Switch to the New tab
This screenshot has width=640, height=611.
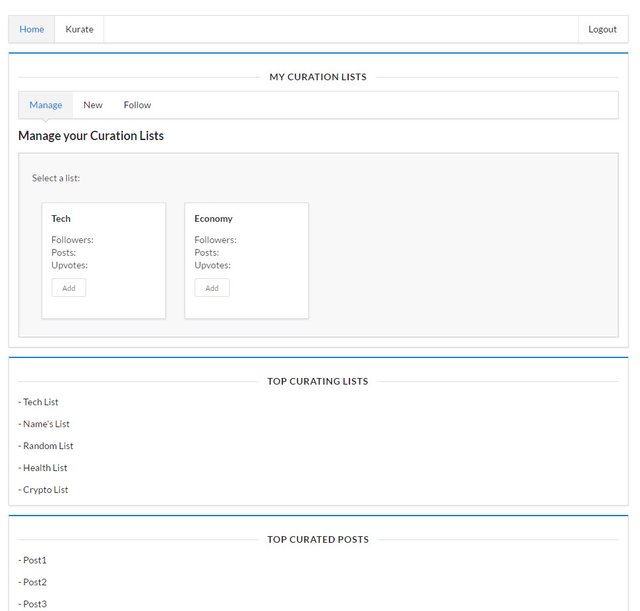click(93, 105)
